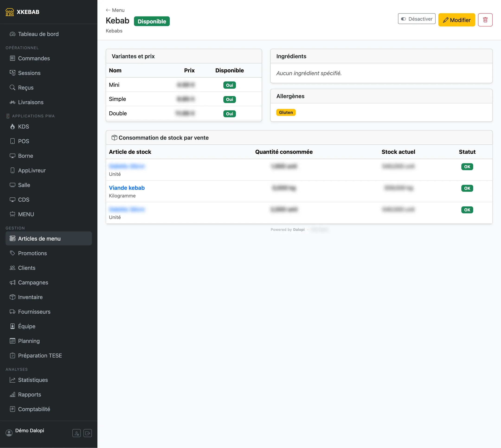Launch the AppLivreur app entry
501x448 pixels.
tap(49, 170)
